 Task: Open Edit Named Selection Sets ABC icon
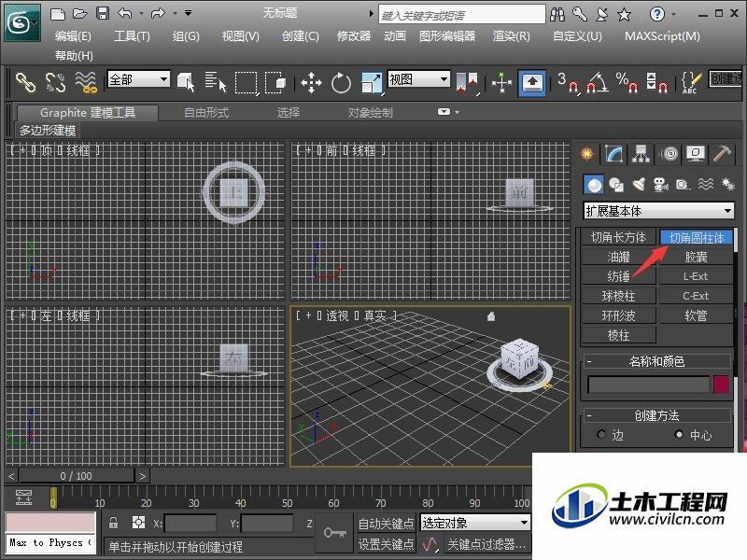(691, 83)
